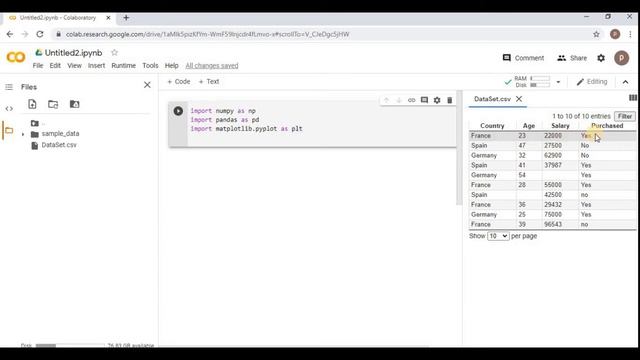Open a new browser tab
The image size is (640, 360).
click(126, 18)
